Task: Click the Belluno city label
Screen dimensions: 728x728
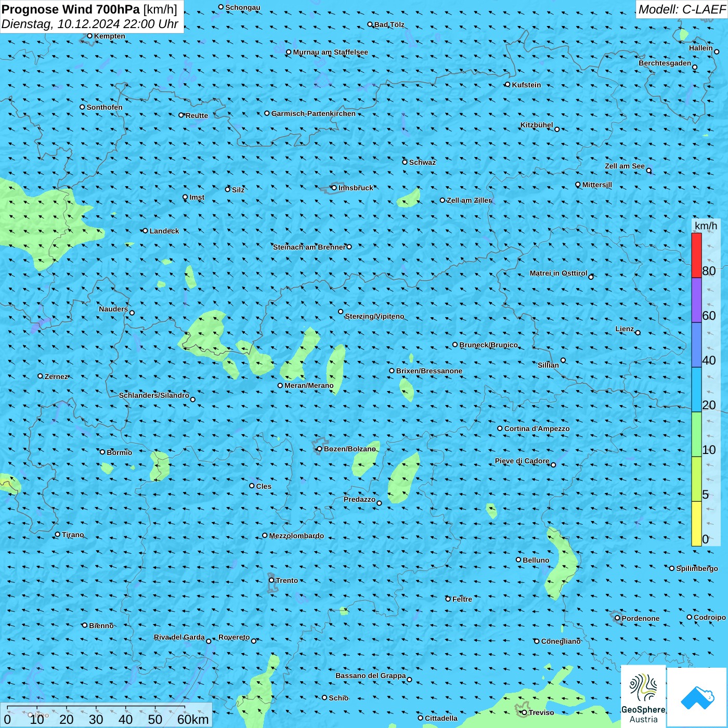Action: (x=536, y=560)
